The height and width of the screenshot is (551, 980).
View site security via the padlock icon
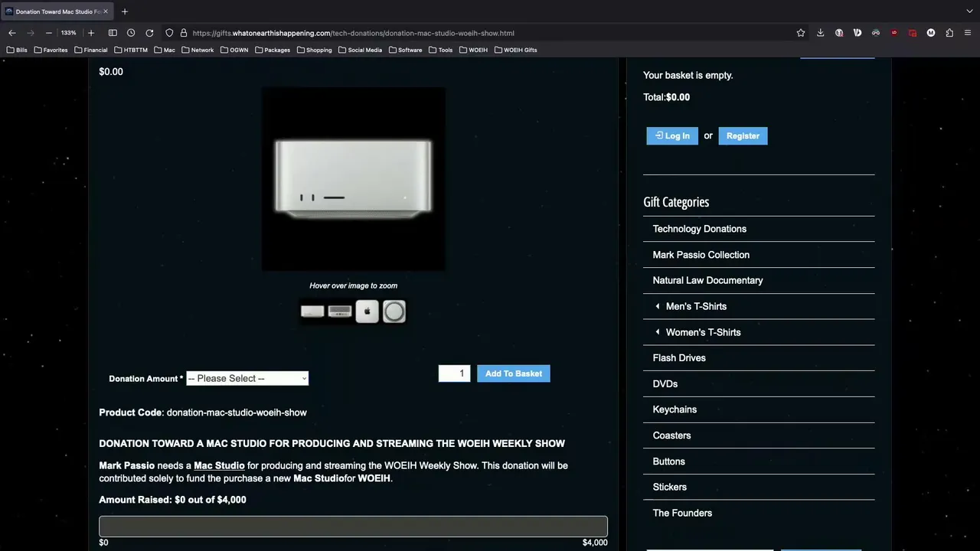(184, 33)
